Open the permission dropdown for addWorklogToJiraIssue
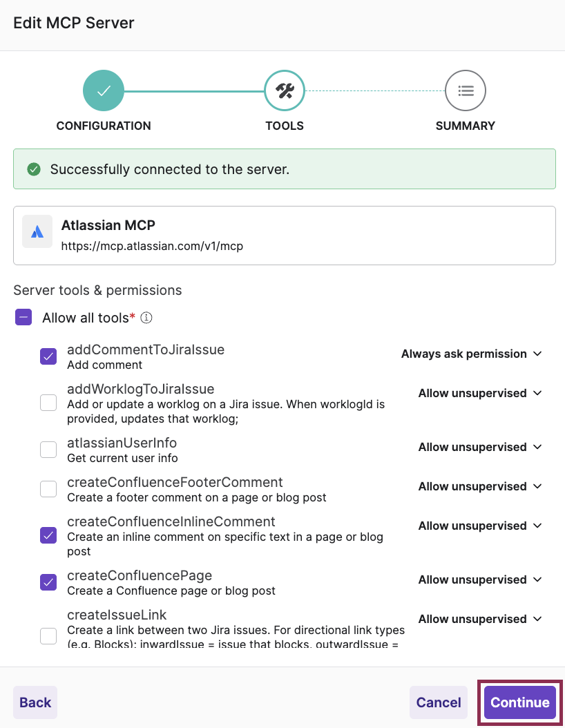 [x=480, y=393]
